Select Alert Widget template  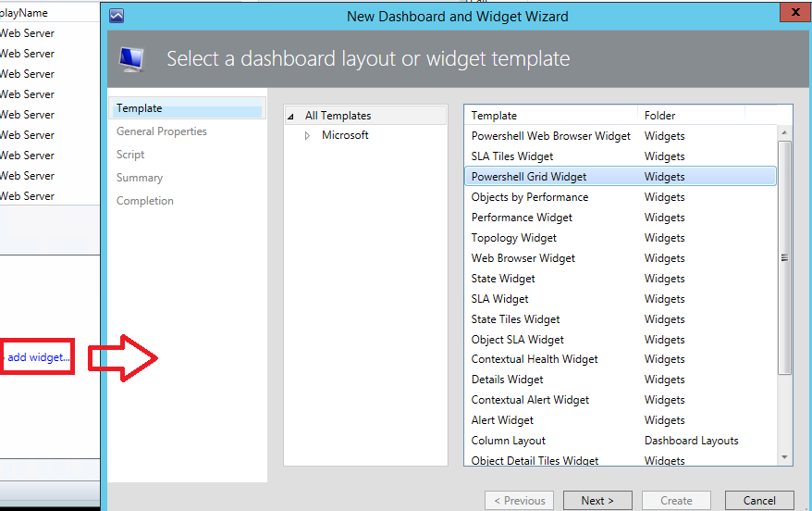point(621,420)
